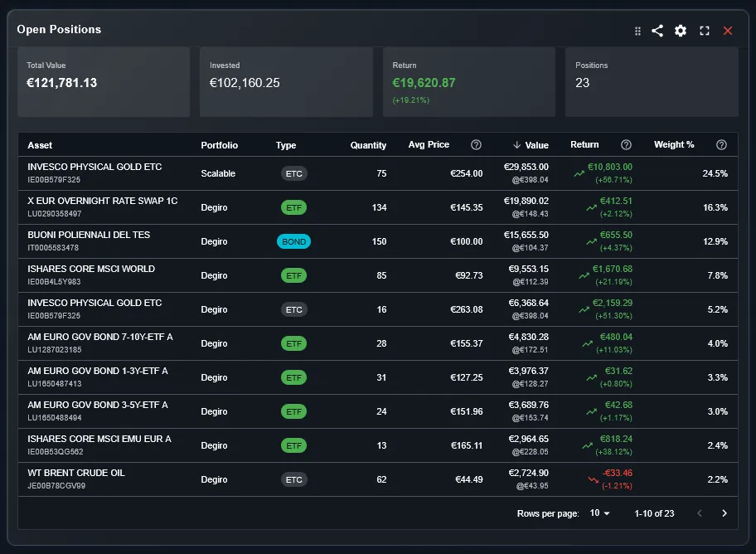Close the Open Positions window

(x=728, y=31)
